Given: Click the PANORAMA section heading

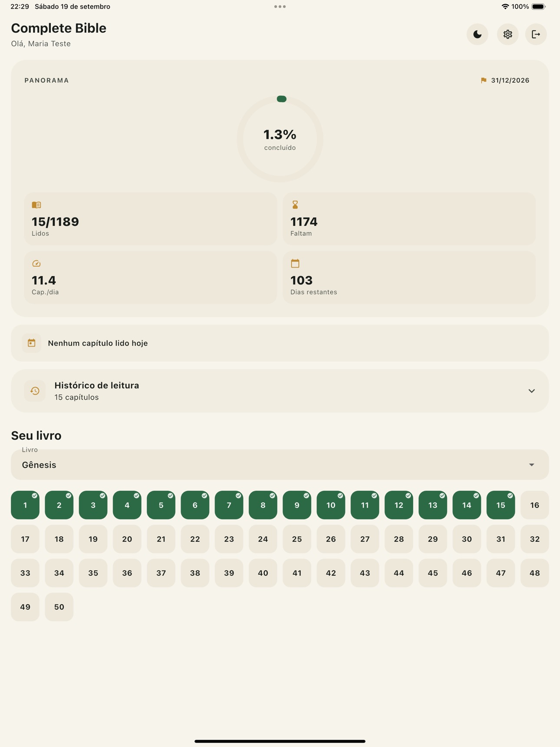Looking at the screenshot, I should (46, 80).
